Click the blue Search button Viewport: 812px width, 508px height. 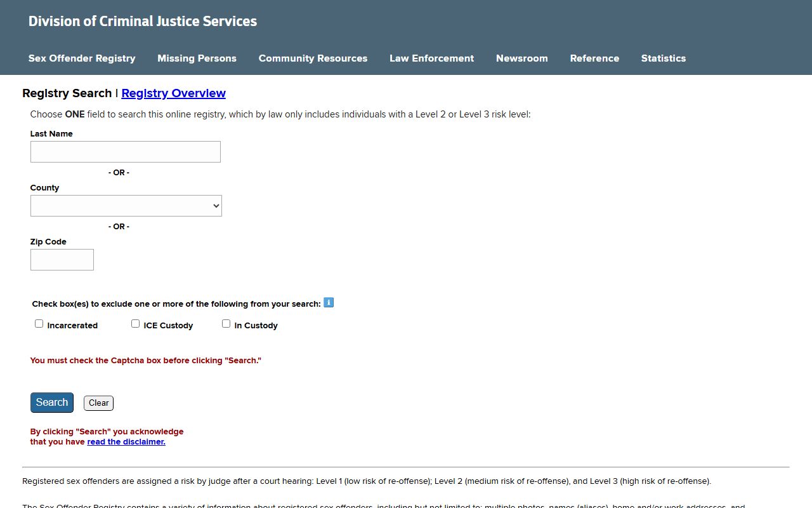click(x=52, y=403)
